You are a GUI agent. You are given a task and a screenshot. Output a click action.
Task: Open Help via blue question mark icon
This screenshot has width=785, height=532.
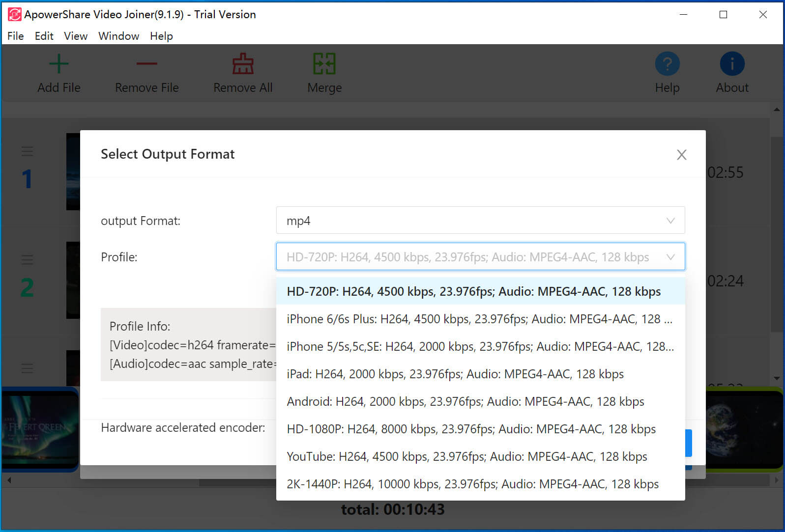[667, 64]
